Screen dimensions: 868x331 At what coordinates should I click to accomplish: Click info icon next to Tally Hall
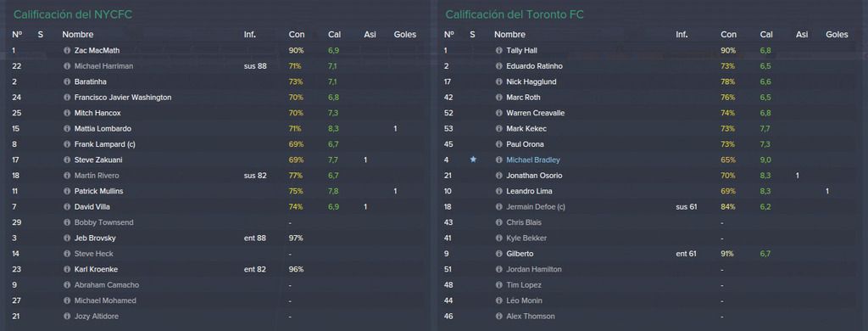[498, 50]
